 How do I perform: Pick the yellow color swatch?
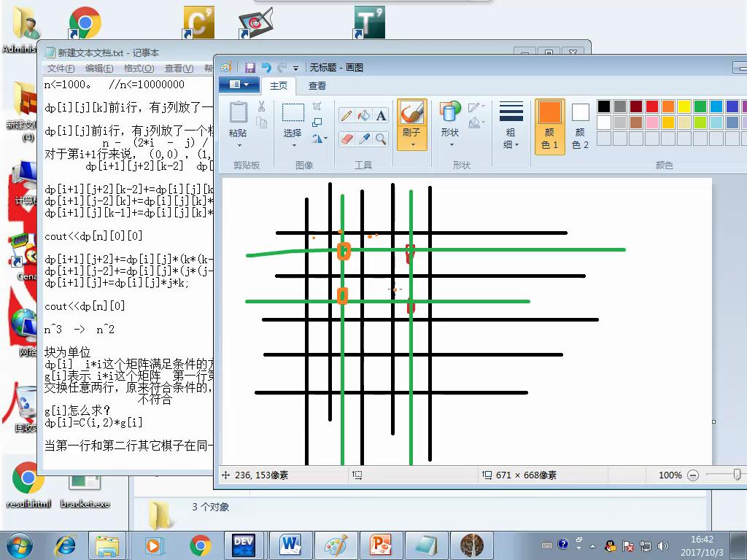[x=684, y=106]
